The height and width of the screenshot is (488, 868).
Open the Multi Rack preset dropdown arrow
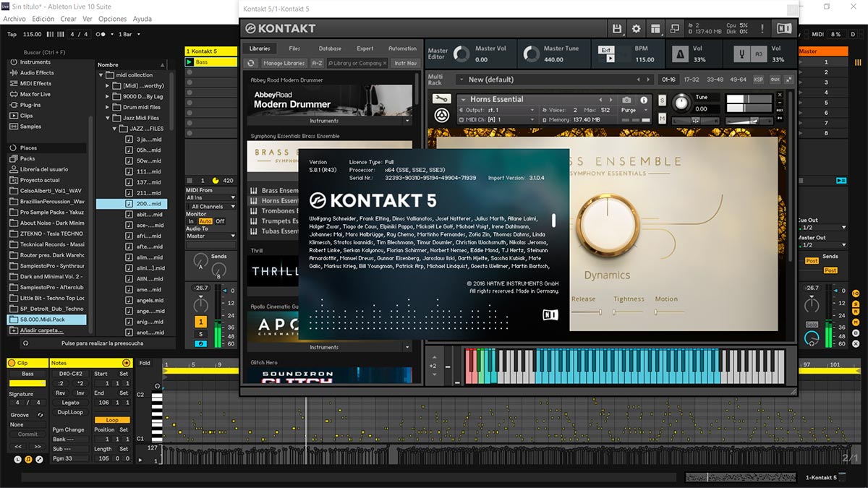pos(460,80)
